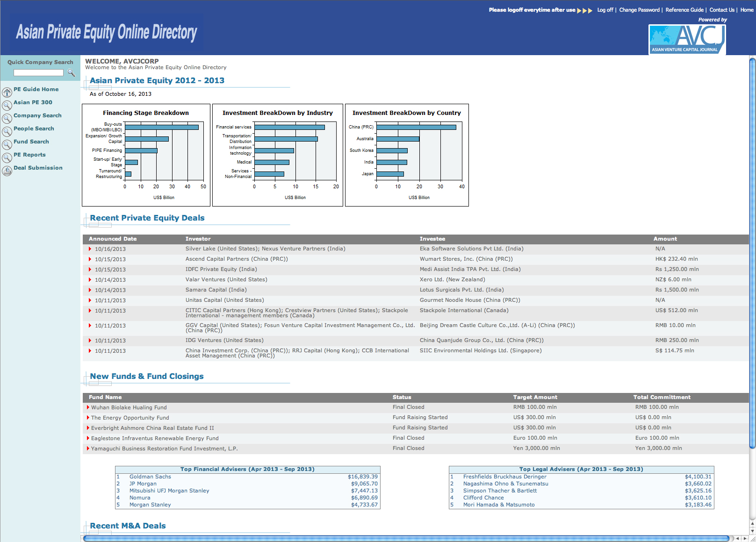Click the Asian PE 300 magnifier icon

(x=7, y=105)
